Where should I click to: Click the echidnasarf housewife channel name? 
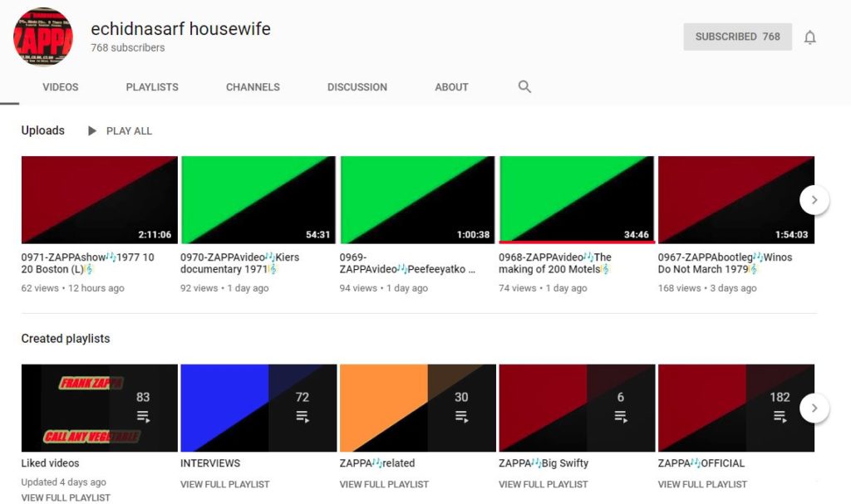tap(180, 28)
